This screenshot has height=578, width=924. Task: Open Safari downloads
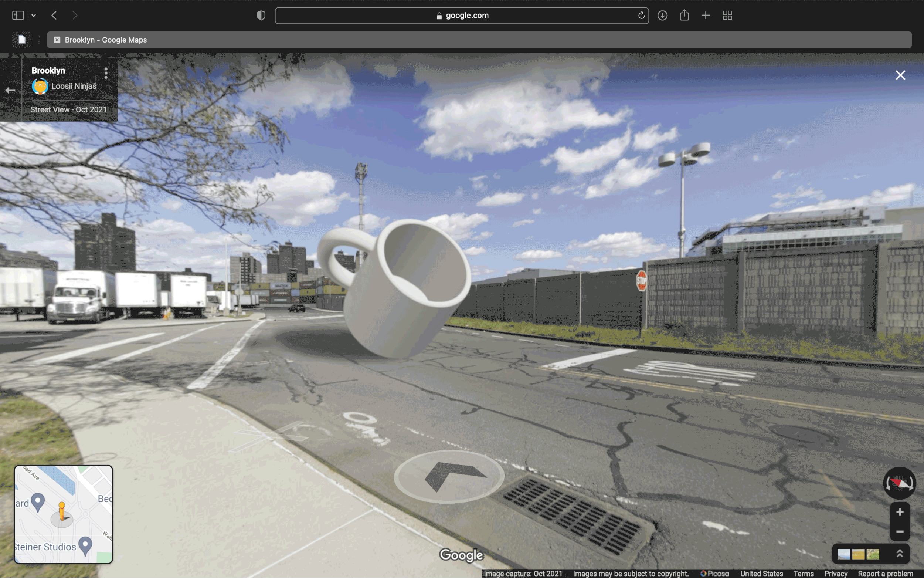coord(662,15)
